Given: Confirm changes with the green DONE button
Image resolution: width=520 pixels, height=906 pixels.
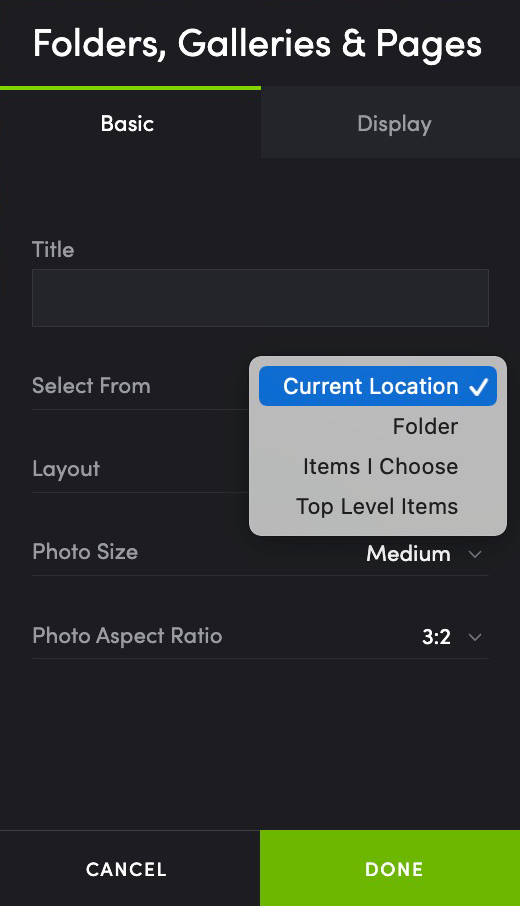Looking at the screenshot, I should (390, 868).
